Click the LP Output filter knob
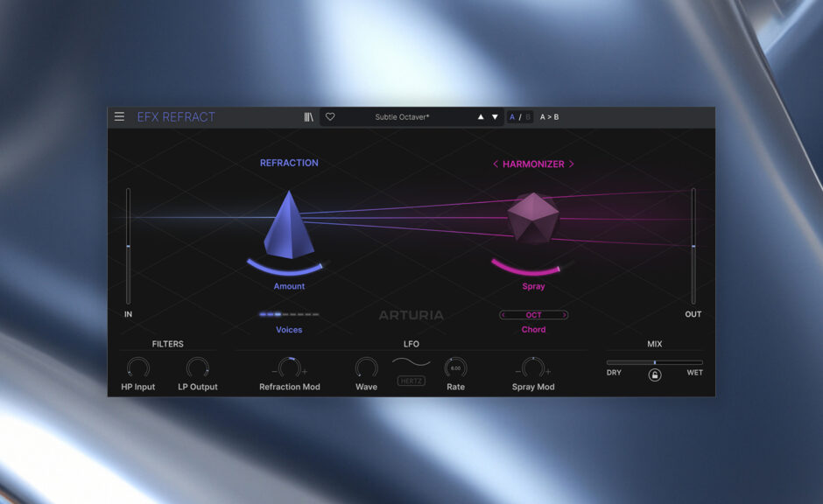 (198, 367)
